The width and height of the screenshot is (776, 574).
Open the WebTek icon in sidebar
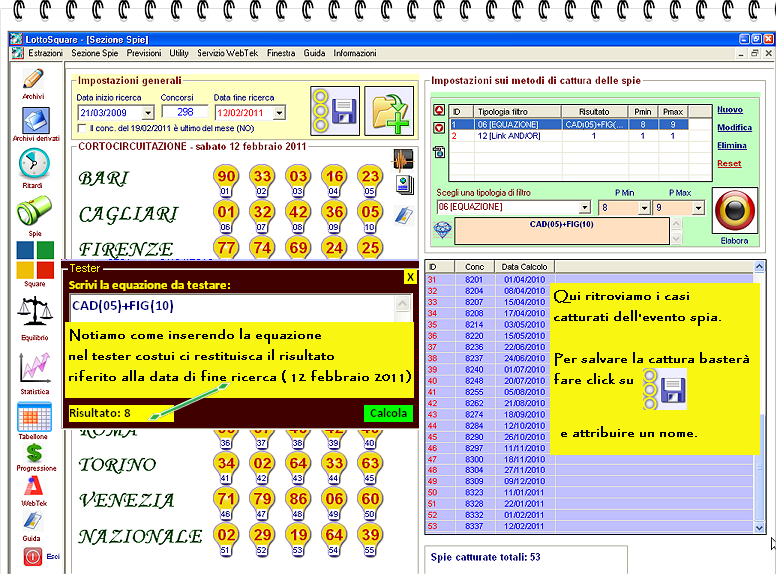[x=34, y=486]
